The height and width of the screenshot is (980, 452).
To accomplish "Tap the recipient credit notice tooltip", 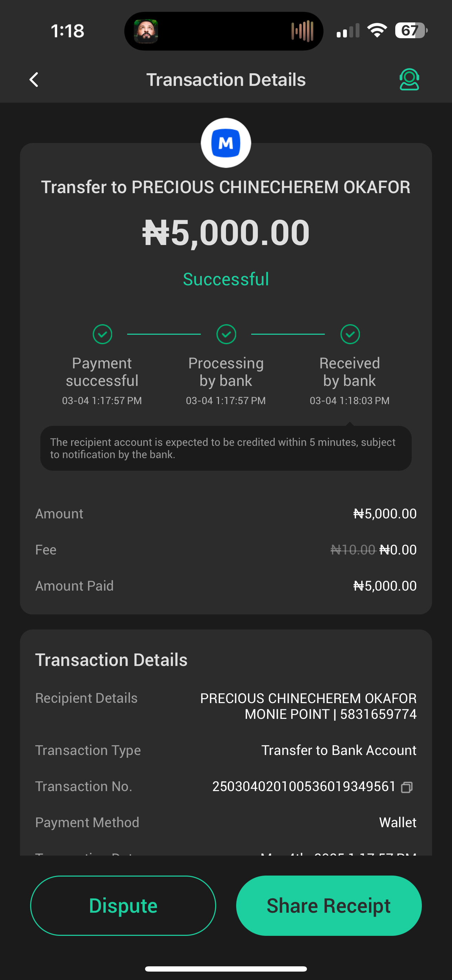I will tap(226, 448).
